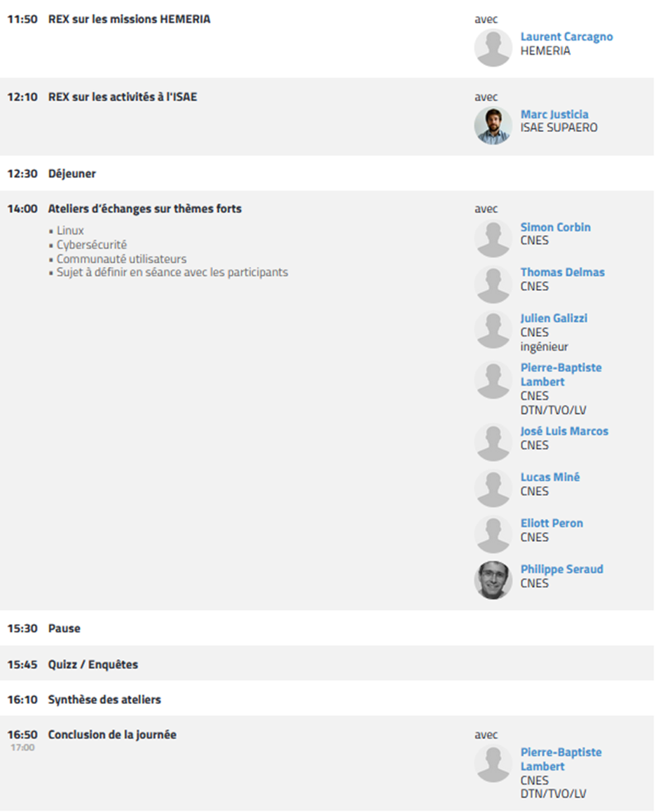Select the Thomas Delmas name link
The width and height of the screenshot is (656, 812).
pos(562,272)
